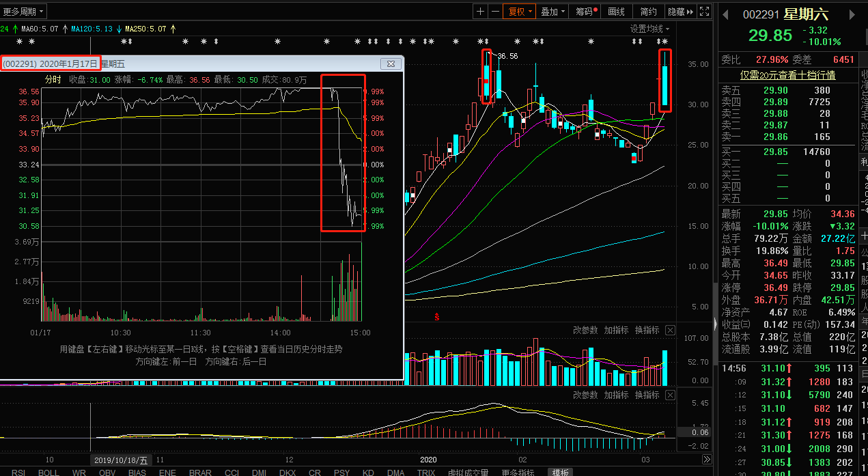Switch to the KD indicator tab
The image size is (868, 476).
368,472
